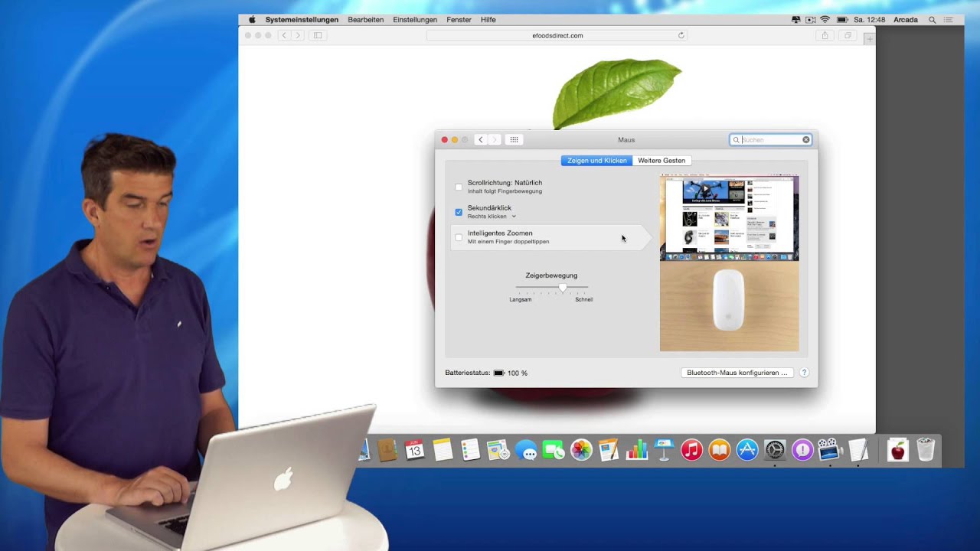Click battery icon in the menu bar
980x551 pixels.
pyautogui.click(x=842, y=20)
